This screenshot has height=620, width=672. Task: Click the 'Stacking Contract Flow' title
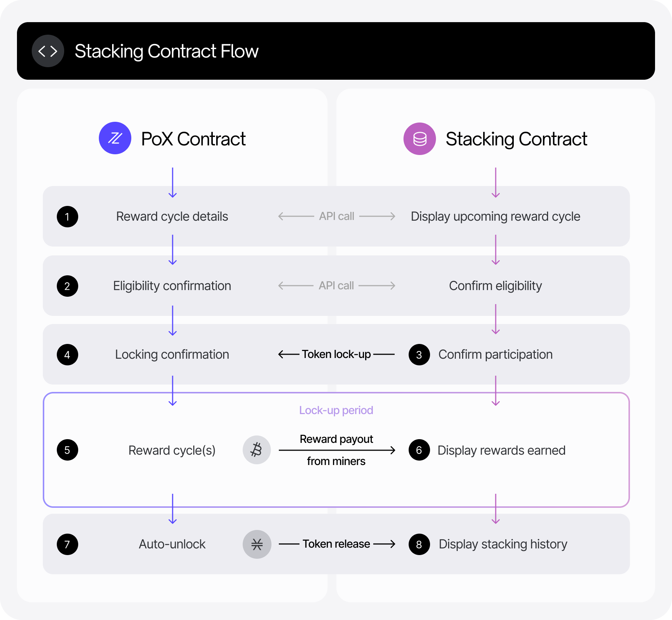[166, 51]
